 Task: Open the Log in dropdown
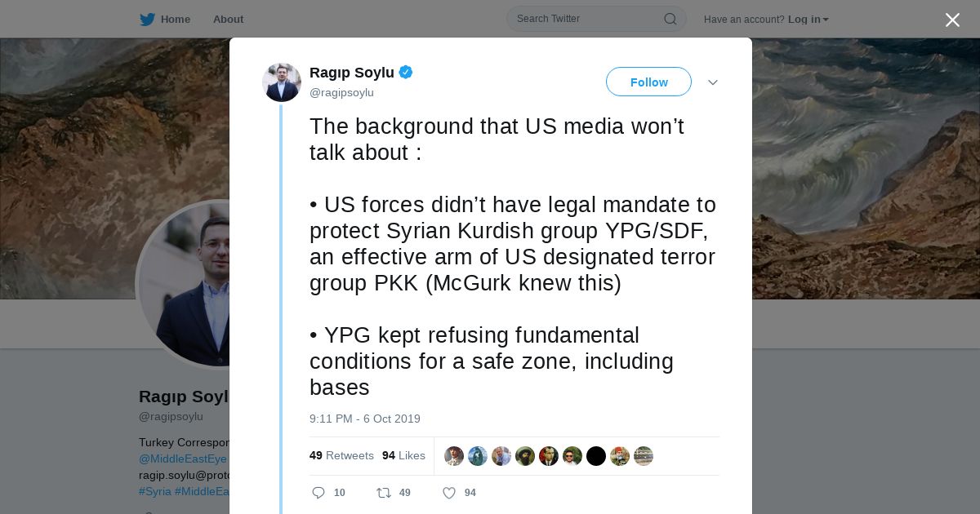[808, 20]
